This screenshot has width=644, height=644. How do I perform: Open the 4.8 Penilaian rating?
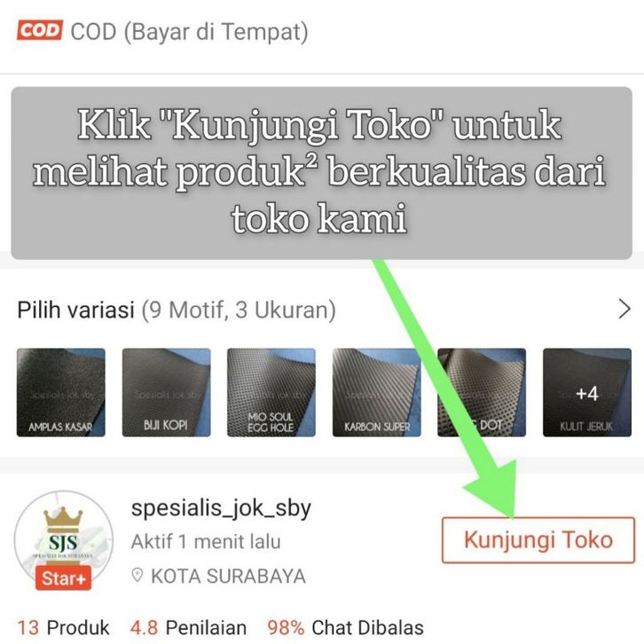click(189, 627)
